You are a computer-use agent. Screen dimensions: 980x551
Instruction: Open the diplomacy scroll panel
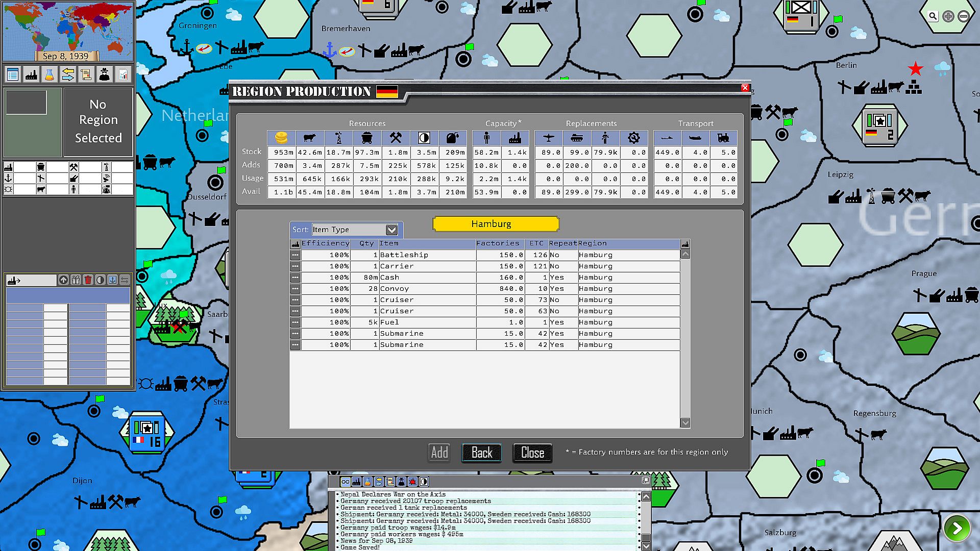pos(86,75)
